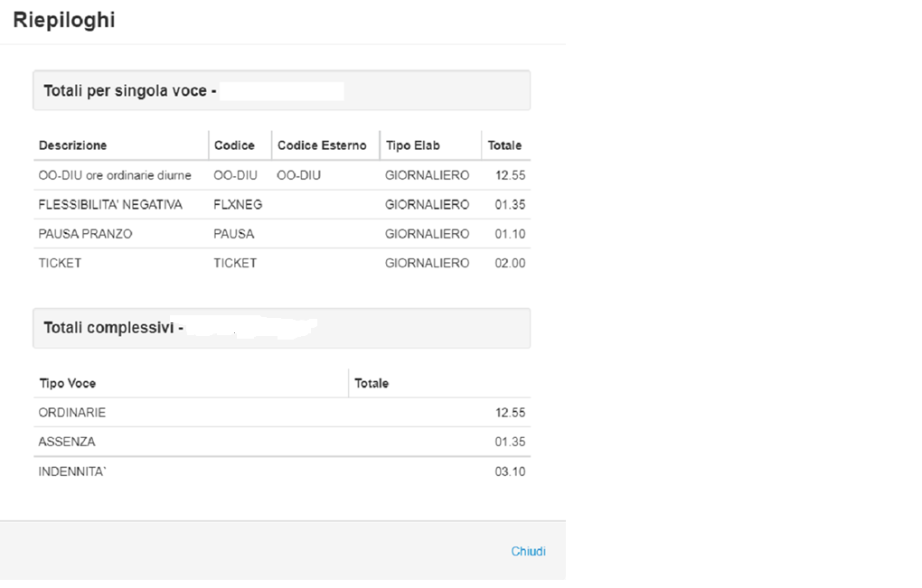Click the Totali per singola voce heading

click(130, 91)
